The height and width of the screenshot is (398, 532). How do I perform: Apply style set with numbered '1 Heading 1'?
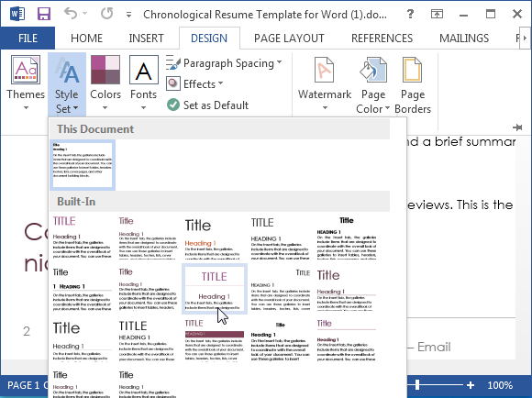[x=83, y=289]
